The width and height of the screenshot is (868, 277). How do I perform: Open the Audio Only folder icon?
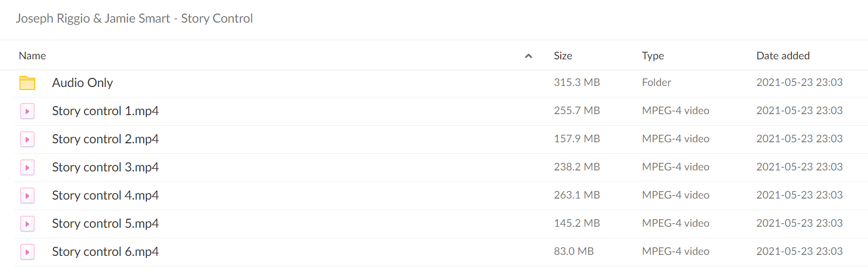point(27,83)
